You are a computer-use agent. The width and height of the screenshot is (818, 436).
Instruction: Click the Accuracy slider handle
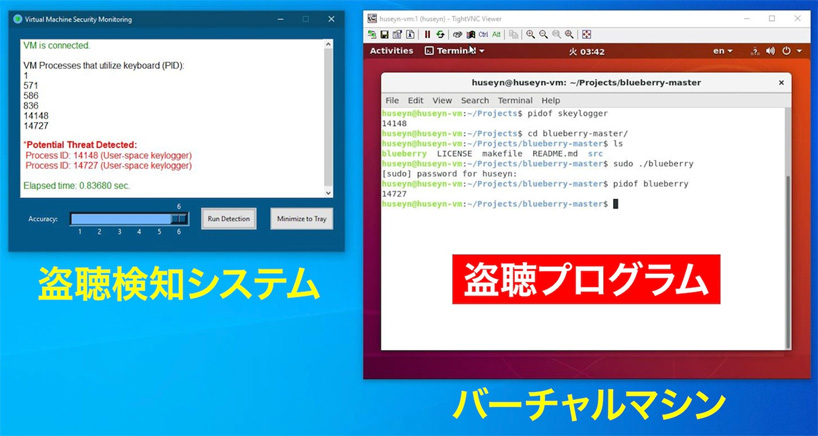pos(179,219)
